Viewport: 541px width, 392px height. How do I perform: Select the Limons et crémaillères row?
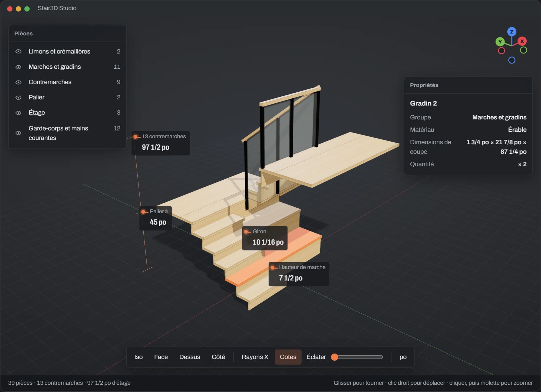point(67,52)
